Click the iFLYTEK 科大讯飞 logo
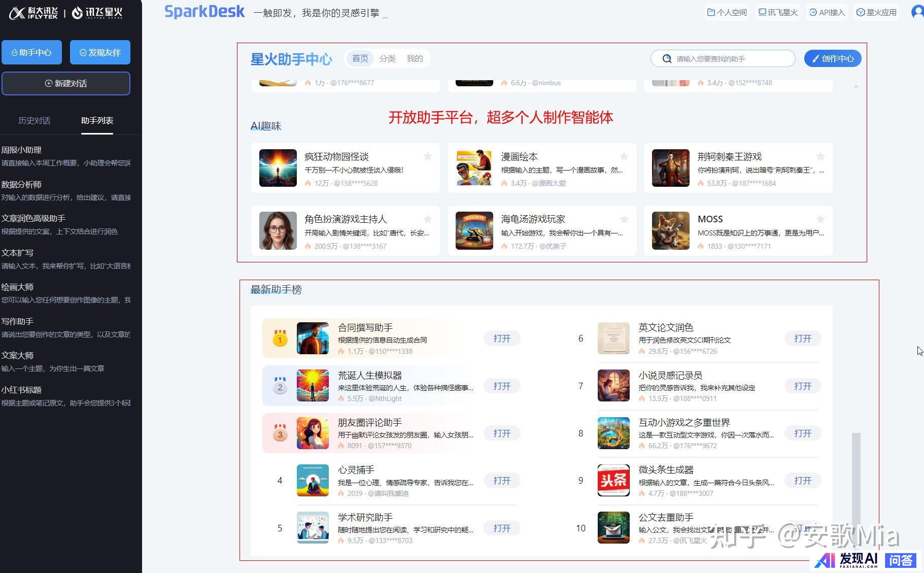The width and height of the screenshot is (924, 573). pos(33,13)
